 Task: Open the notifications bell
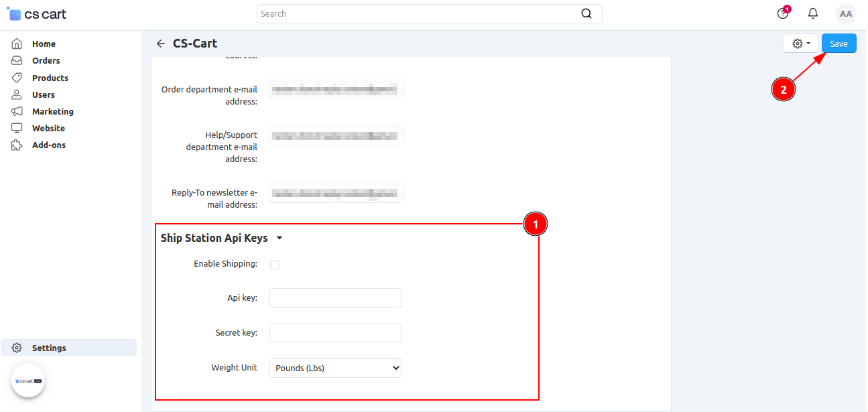click(x=813, y=13)
